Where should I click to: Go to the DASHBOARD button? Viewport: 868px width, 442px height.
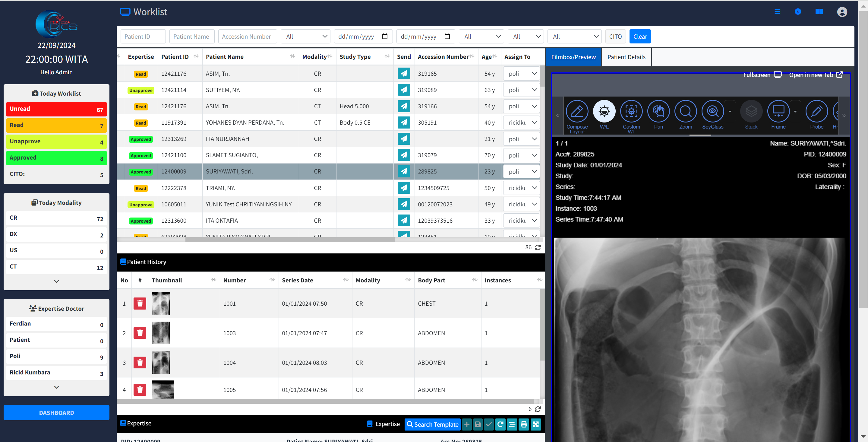tap(56, 413)
